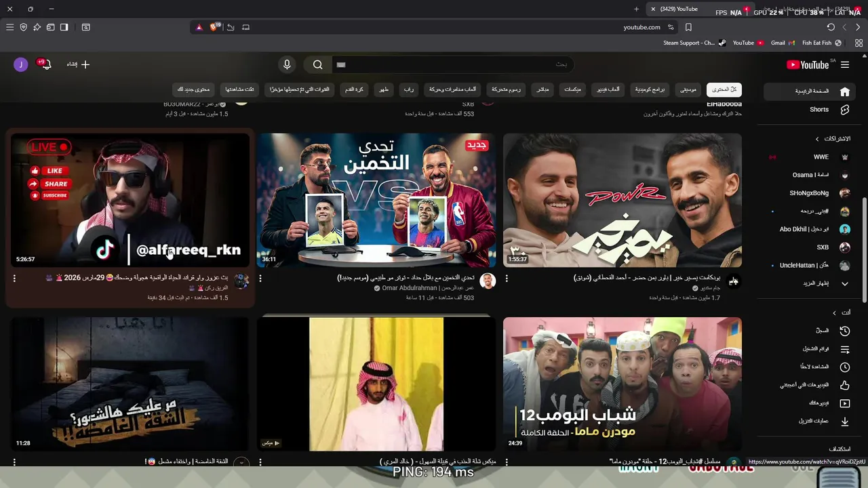Open the 'شباب البومب 12' video thumbnail
Viewport: 868px width, 488px height.
click(623, 384)
